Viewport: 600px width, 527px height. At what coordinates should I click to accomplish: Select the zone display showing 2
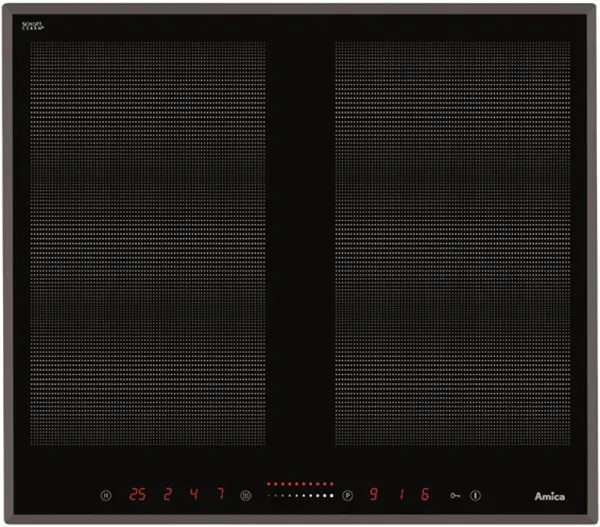[x=167, y=494]
